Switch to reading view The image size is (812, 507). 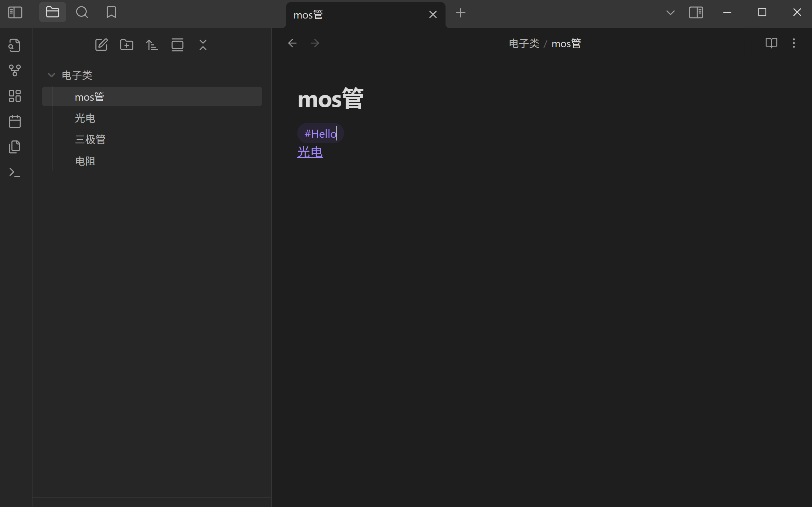point(771,43)
